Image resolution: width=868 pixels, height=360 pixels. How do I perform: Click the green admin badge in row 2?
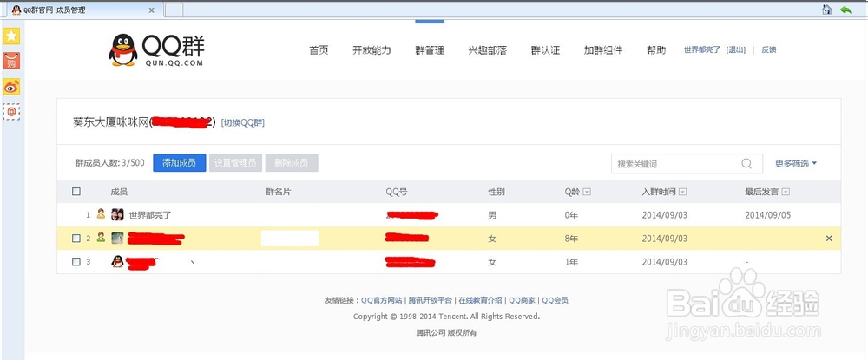(101, 237)
